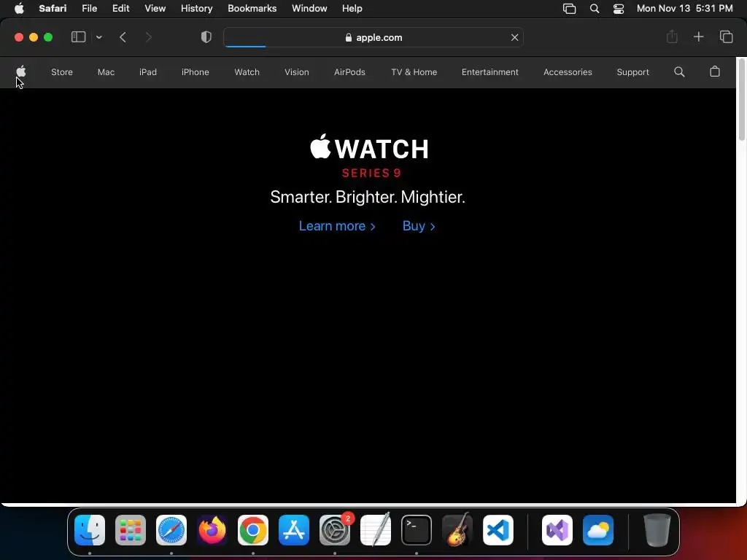Open the privacy report shield icon

point(206,37)
